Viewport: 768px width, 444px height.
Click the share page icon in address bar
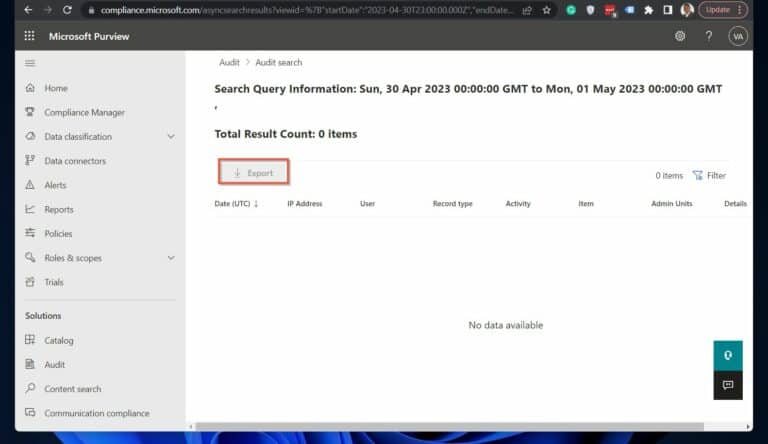[527, 10]
